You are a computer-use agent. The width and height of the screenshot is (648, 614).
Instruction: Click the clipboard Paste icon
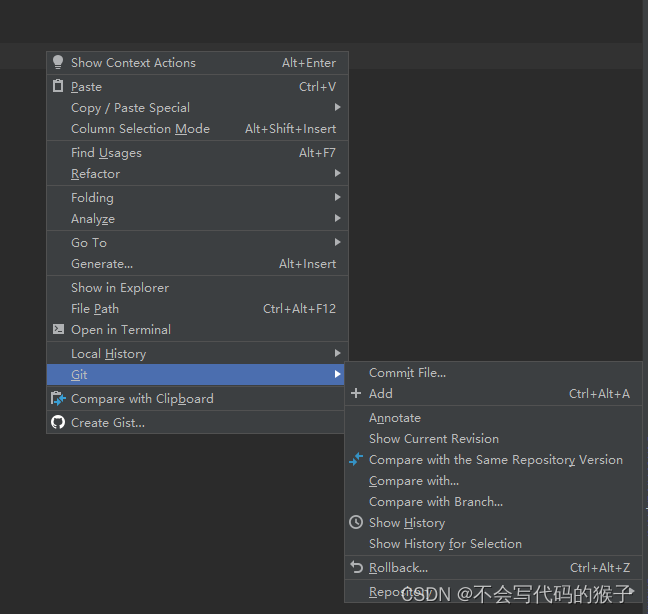(58, 86)
